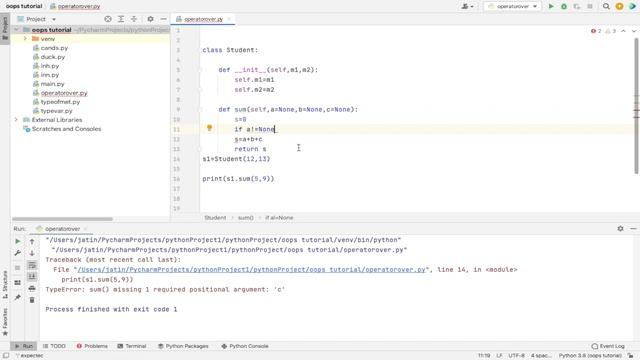Open Search Everywhere magnifier icon
The height and width of the screenshot is (360, 640).
(606, 6)
